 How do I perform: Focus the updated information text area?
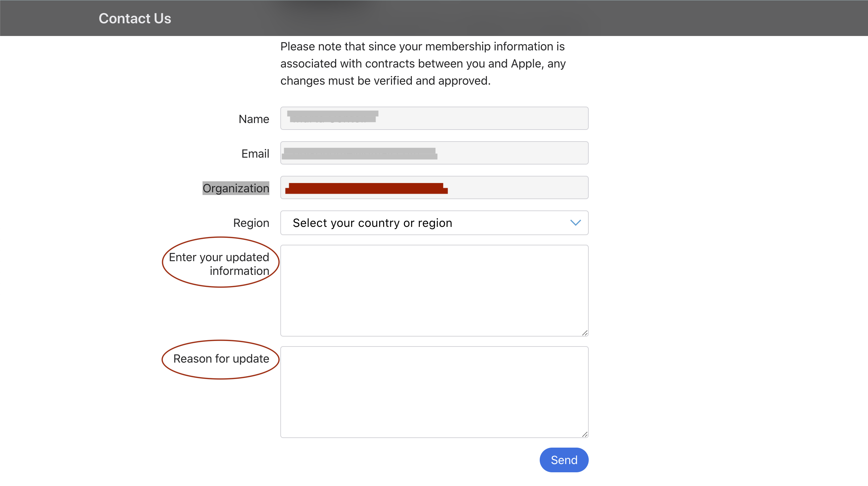[x=434, y=290]
